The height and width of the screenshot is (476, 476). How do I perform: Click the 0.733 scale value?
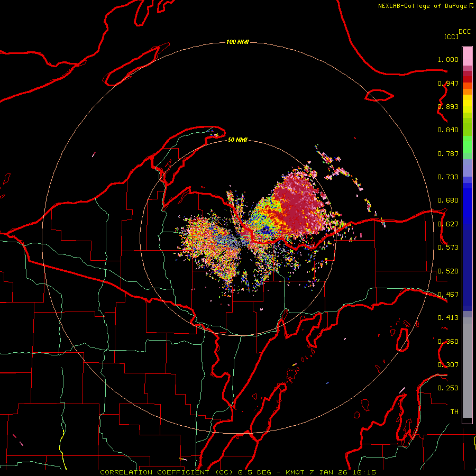click(448, 177)
